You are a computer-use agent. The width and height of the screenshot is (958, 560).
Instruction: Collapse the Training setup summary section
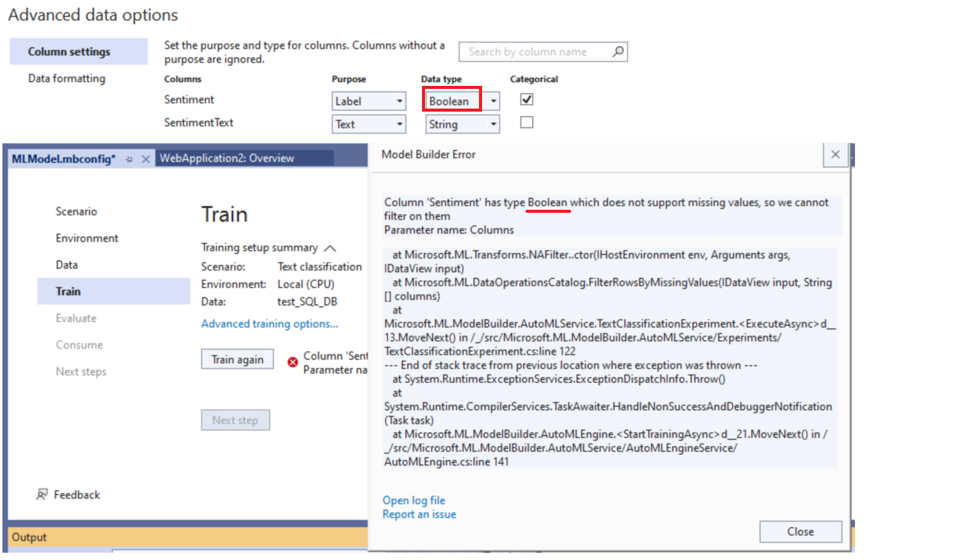pos(330,248)
